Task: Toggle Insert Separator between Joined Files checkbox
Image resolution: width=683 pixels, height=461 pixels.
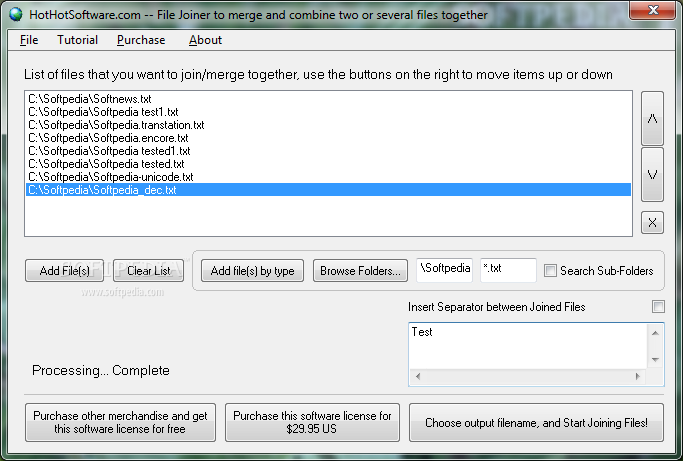Action: coord(658,306)
